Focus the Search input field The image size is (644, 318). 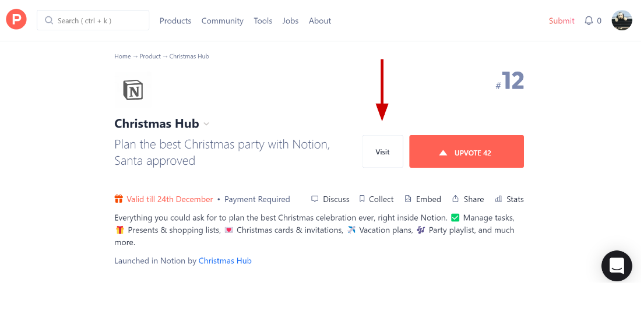[93, 20]
